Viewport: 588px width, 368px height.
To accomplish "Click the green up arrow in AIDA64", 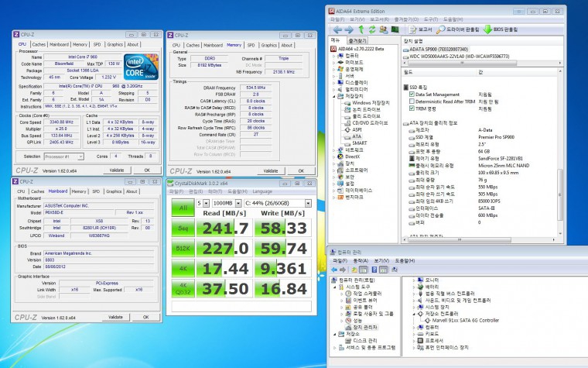I will tap(361, 29).
